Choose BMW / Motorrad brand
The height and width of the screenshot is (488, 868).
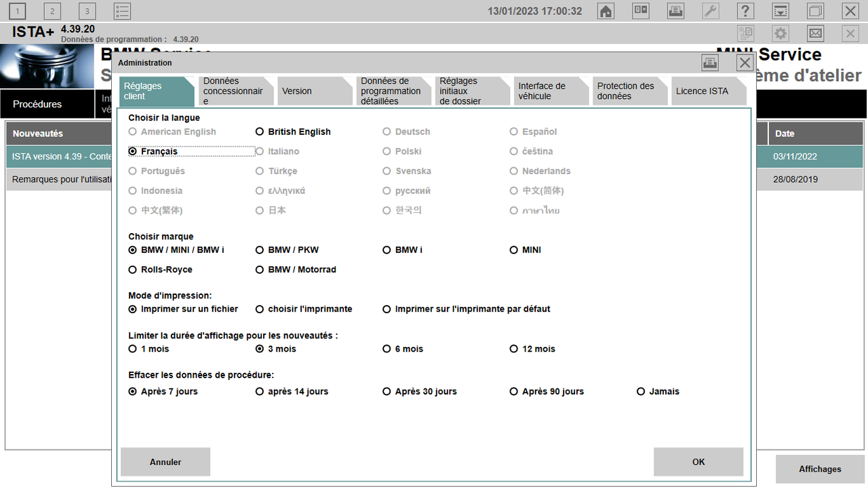296,269
